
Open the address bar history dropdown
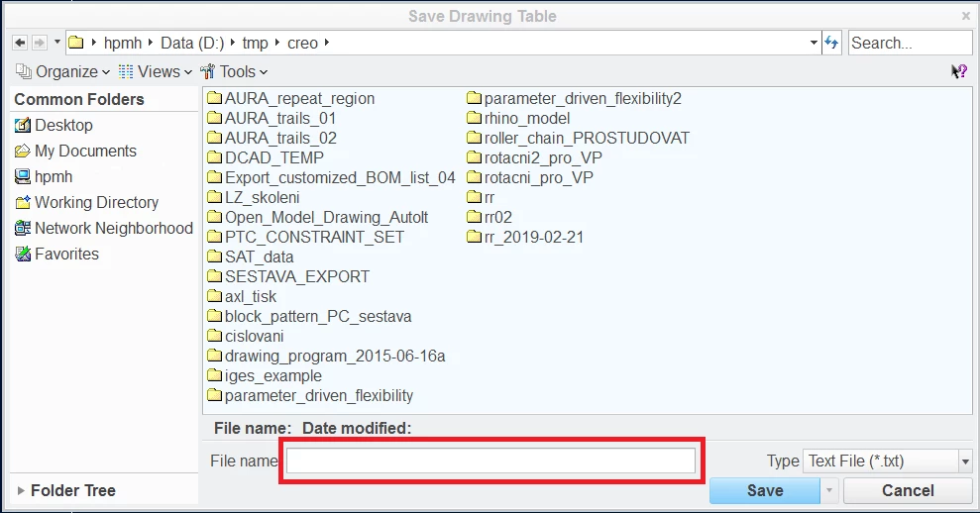click(x=814, y=43)
